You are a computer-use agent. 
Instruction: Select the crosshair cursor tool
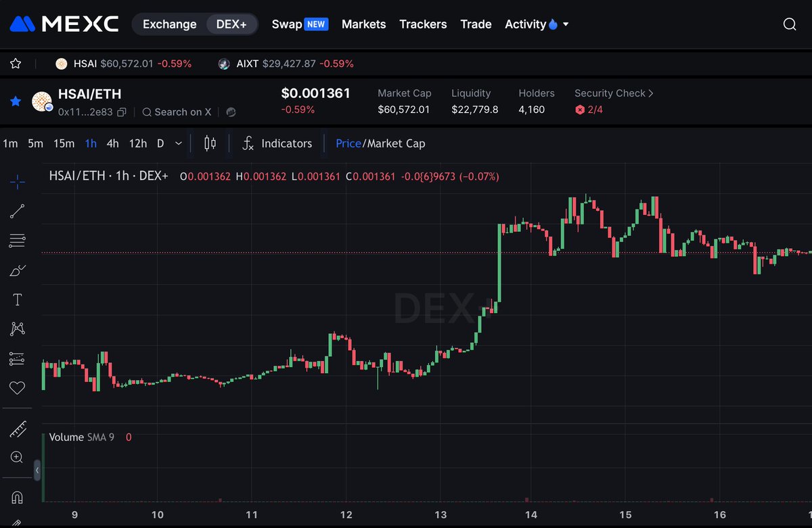tap(18, 181)
